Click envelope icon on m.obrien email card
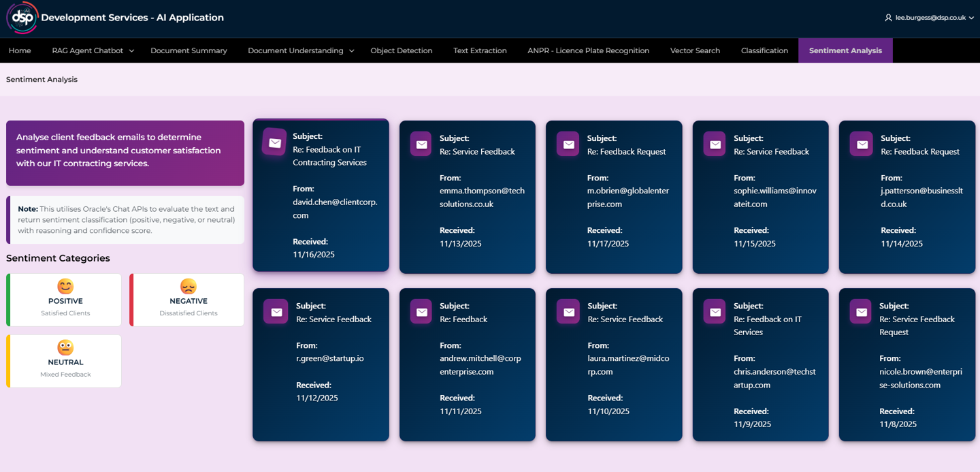Screen dimensions: 980x472 tap(568, 144)
